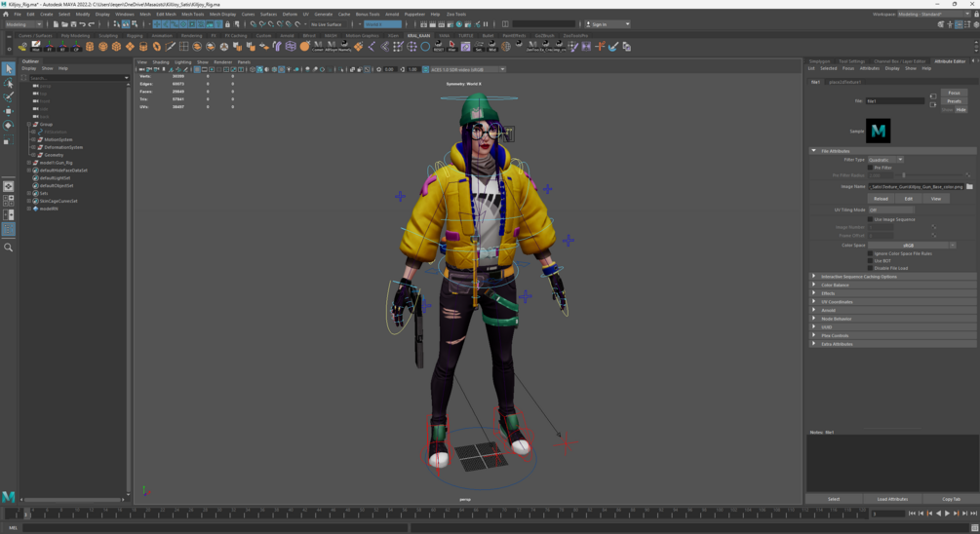Viewport: 980px width, 534px height.
Task: Open the Deform menu
Action: [290, 14]
